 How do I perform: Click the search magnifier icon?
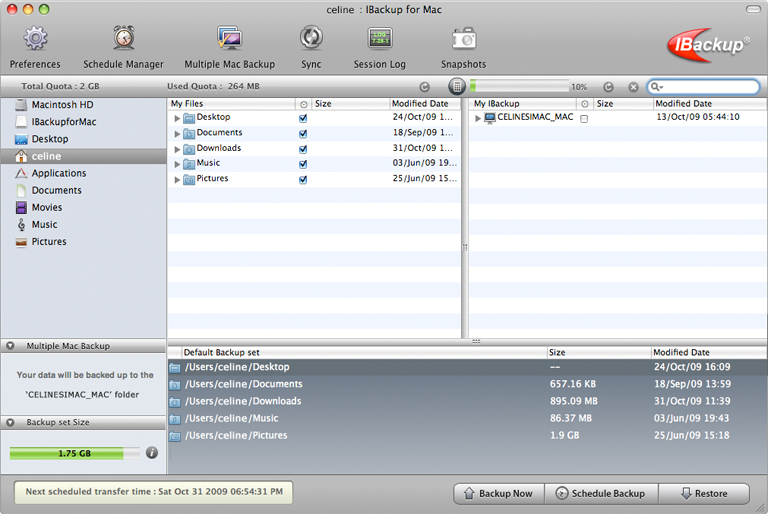click(656, 87)
